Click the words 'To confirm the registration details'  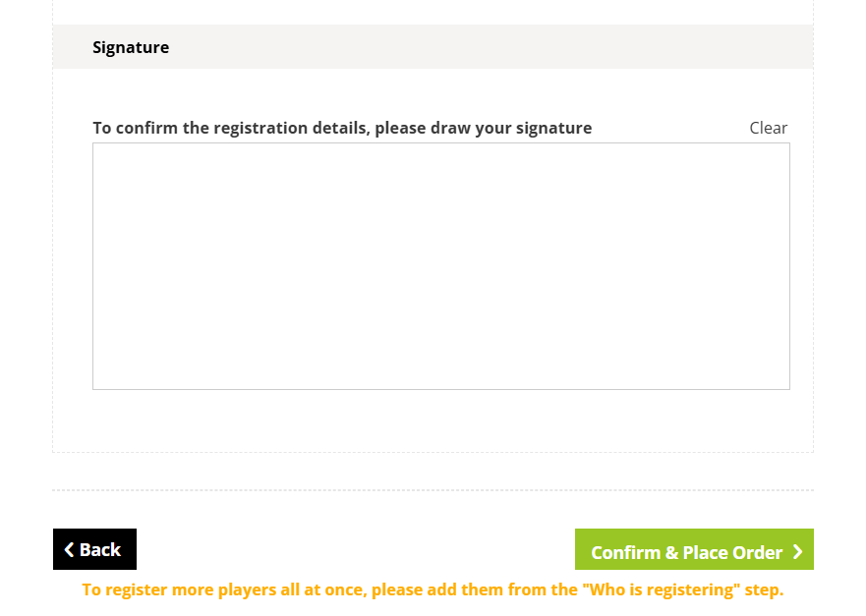pos(231,128)
